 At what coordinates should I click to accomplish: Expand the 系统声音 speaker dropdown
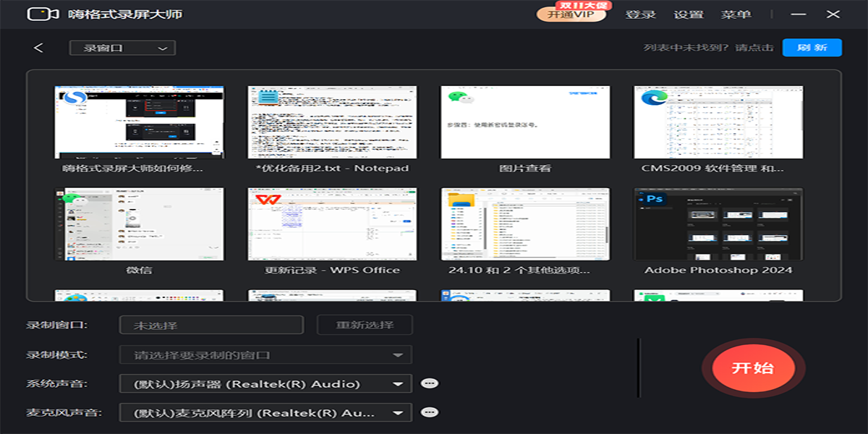pos(265,384)
